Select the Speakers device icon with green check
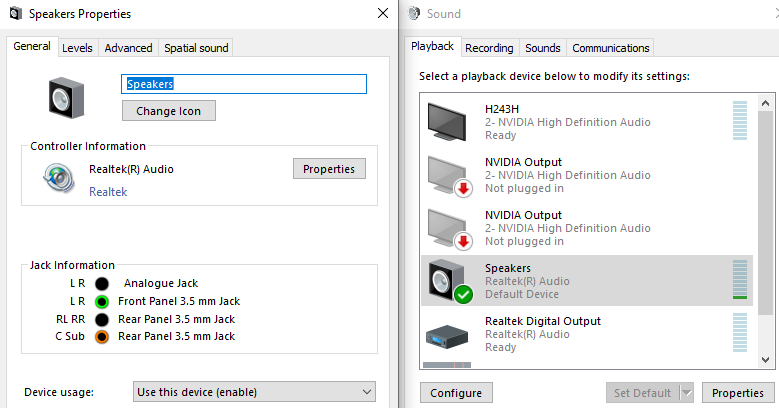Image resolution: width=779 pixels, height=408 pixels. coord(450,280)
